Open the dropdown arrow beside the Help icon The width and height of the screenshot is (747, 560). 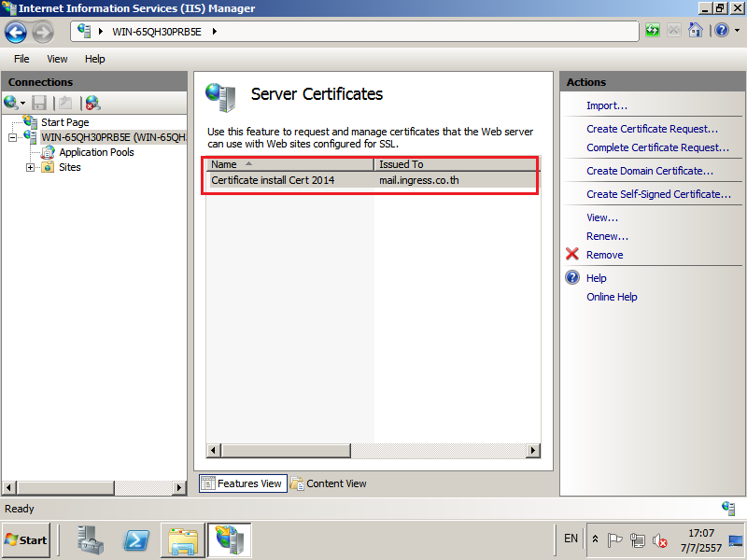coord(736,31)
